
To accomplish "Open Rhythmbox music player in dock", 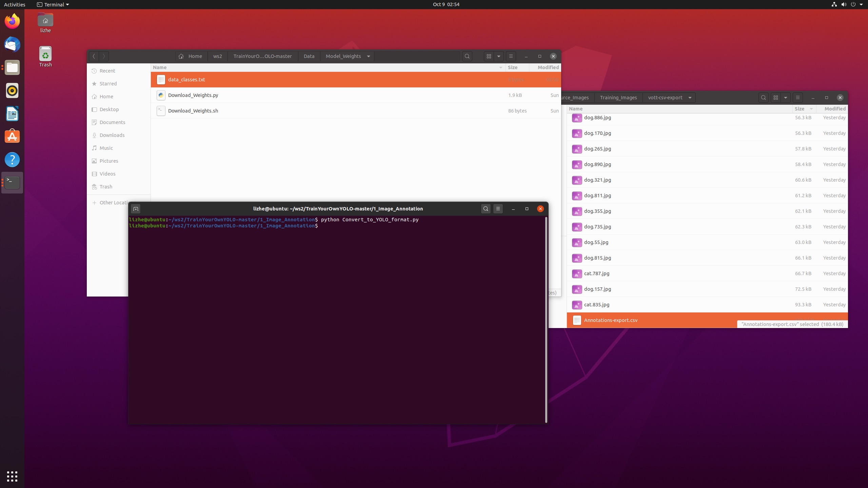I will tap(12, 90).
